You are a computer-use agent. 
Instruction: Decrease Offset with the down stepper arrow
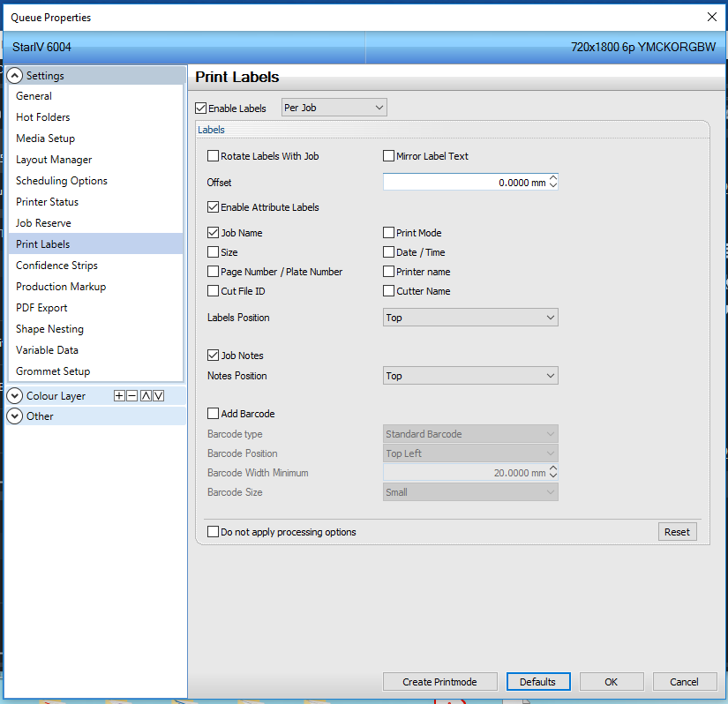553,185
